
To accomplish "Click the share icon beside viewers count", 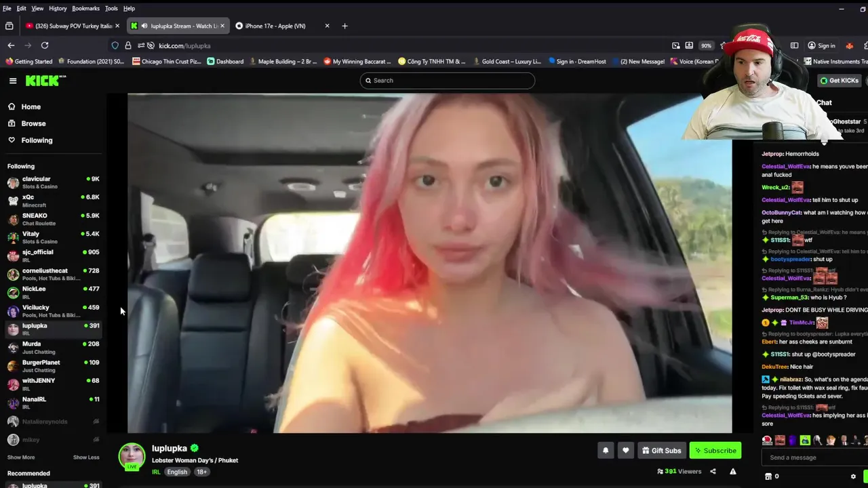I will [713, 471].
